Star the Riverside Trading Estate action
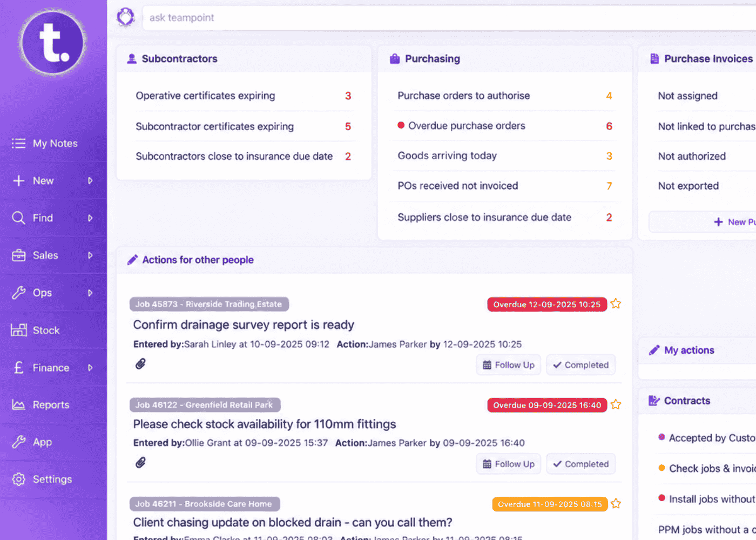 click(x=616, y=304)
